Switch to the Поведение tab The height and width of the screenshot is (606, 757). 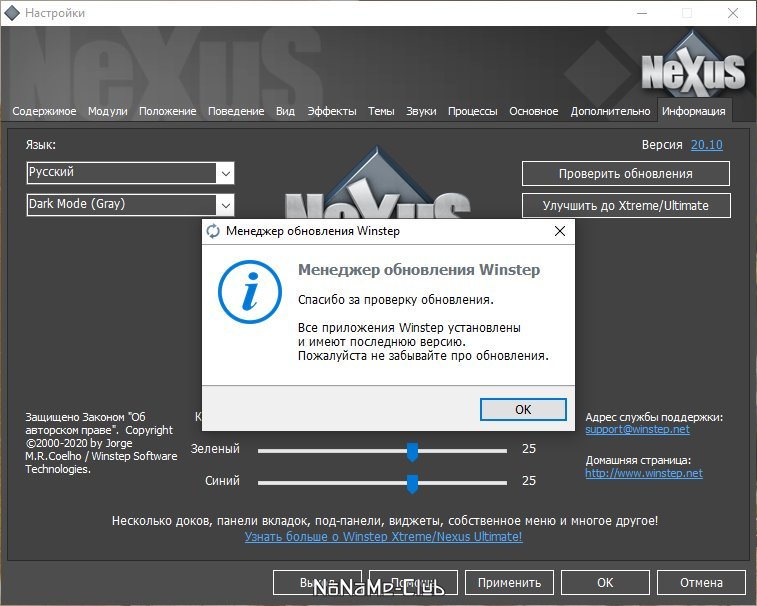pos(236,111)
